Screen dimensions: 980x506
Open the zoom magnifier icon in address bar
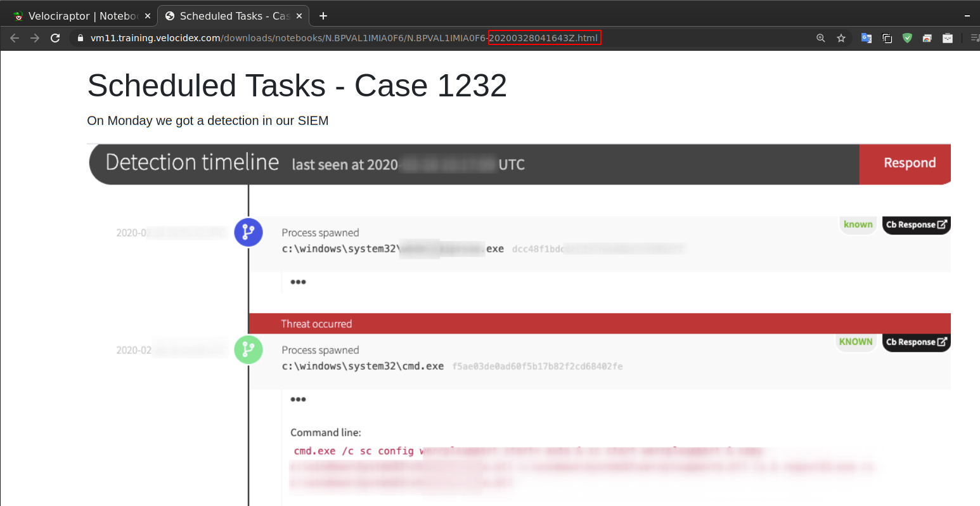pyautogui.click(x=821, y=38)
